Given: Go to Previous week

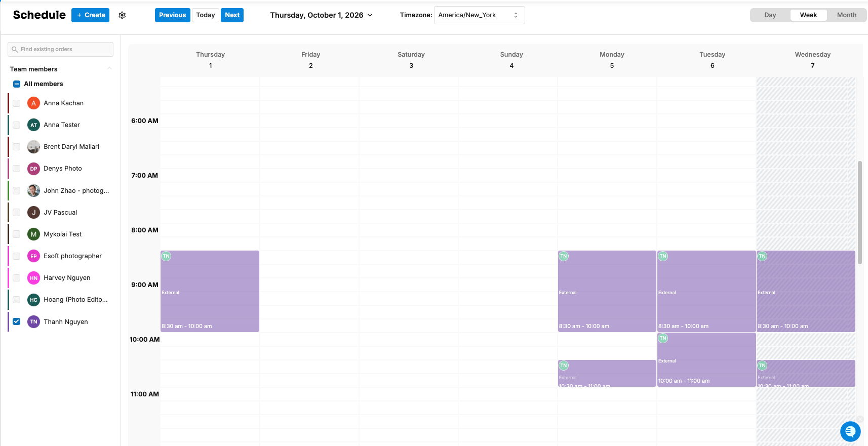Looking at the screenshot, I should pos(173,15).
